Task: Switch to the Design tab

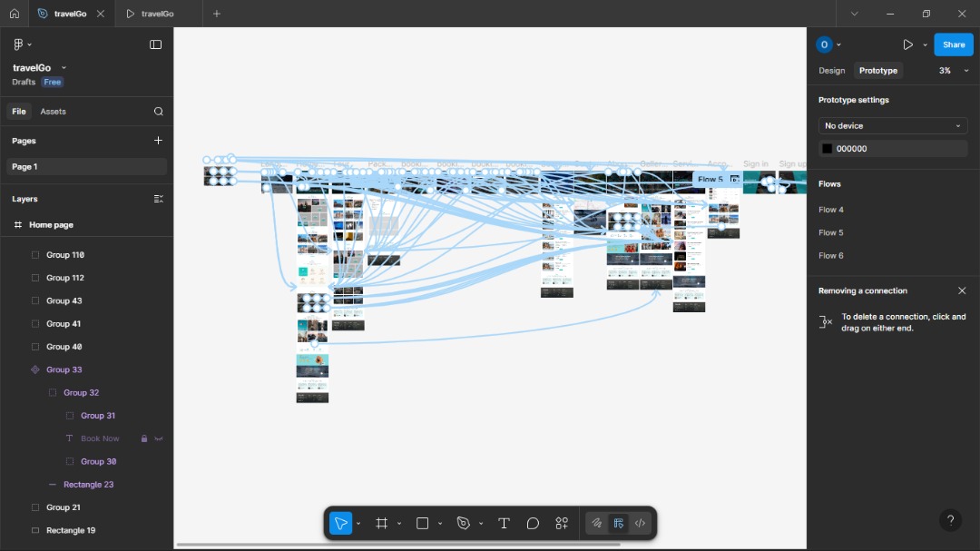Action: click(x=831, y=71)
